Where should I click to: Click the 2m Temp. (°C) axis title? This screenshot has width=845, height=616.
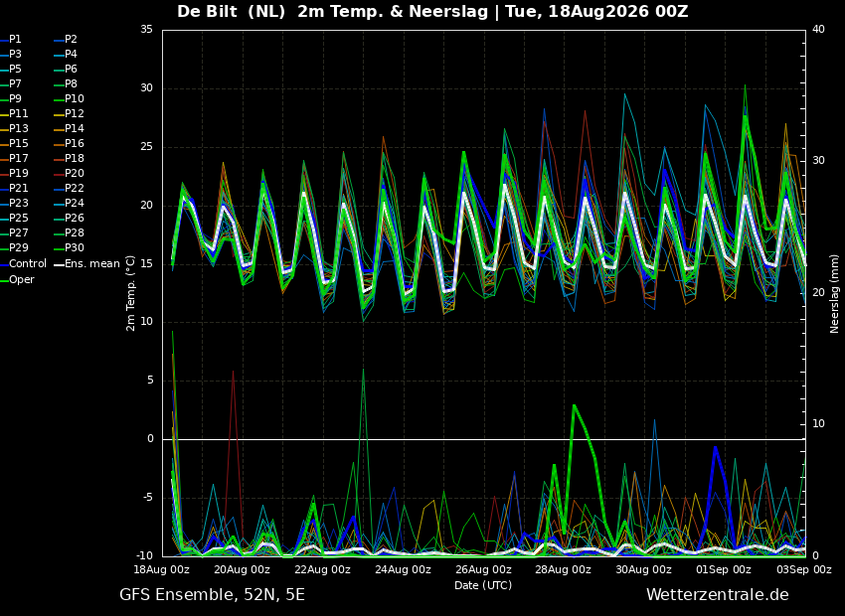click(130, 293)
